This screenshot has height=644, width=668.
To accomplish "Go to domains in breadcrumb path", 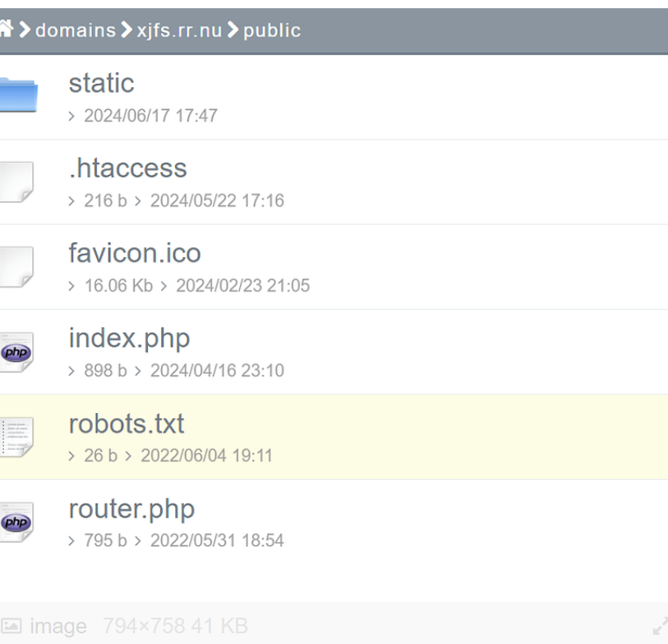I will pos(76,30).
